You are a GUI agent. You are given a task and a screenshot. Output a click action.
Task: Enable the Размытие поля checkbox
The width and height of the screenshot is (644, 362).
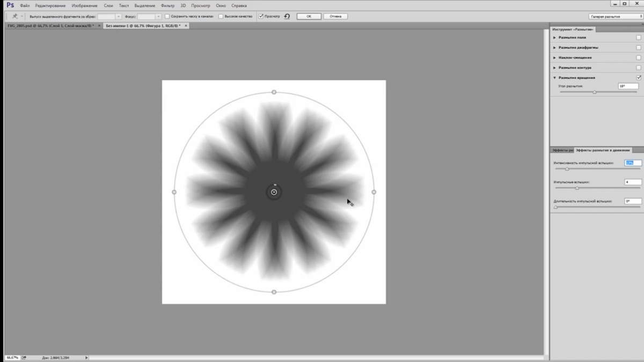pyautogui.click(x=639, y=38)
